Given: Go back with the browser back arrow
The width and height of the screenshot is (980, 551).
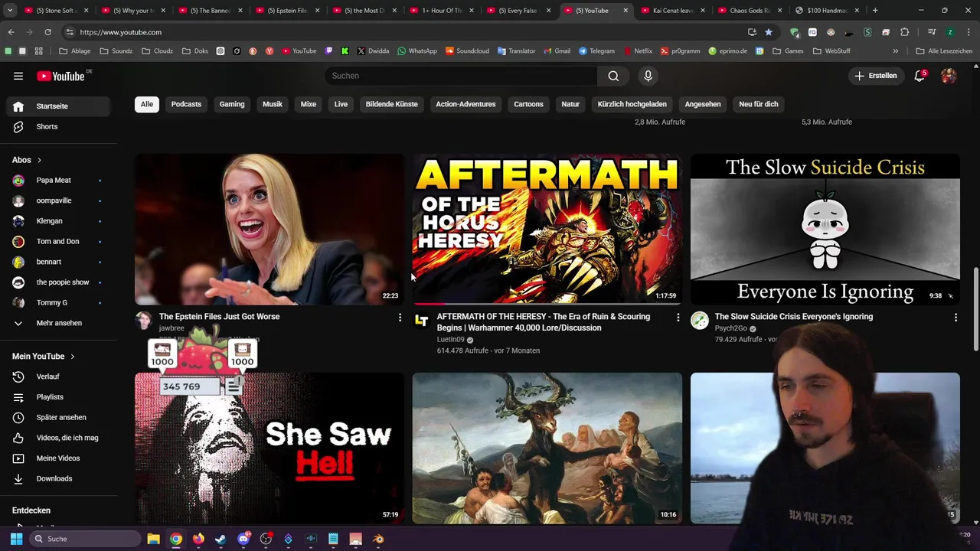Looking at the screenshot, I should pyautogui.click(x=11, y=32).
